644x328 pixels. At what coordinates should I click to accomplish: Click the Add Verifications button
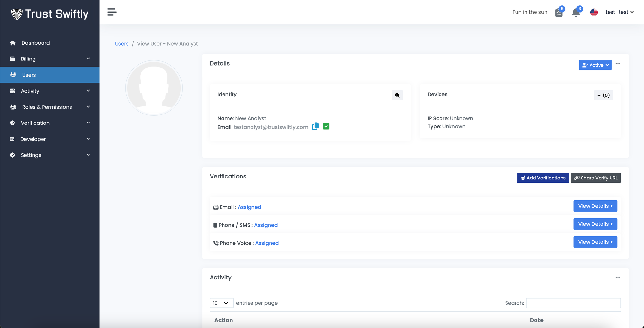point(543,178)
